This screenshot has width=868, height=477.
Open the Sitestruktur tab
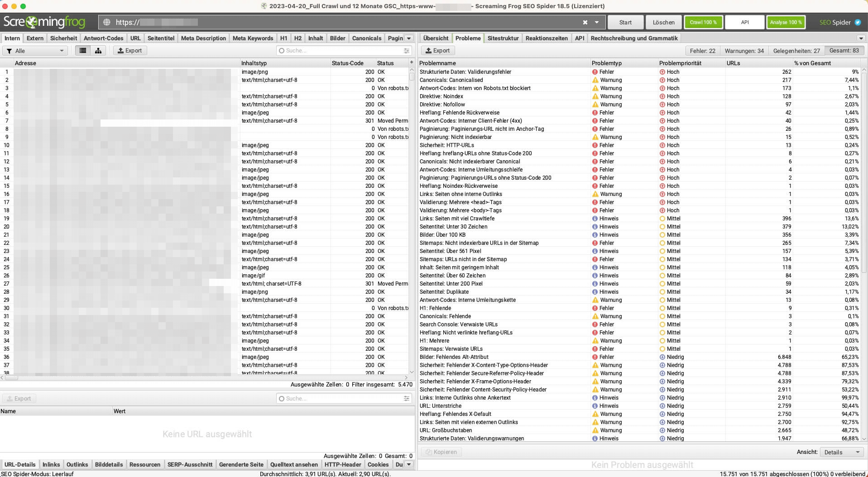[503, 38]
